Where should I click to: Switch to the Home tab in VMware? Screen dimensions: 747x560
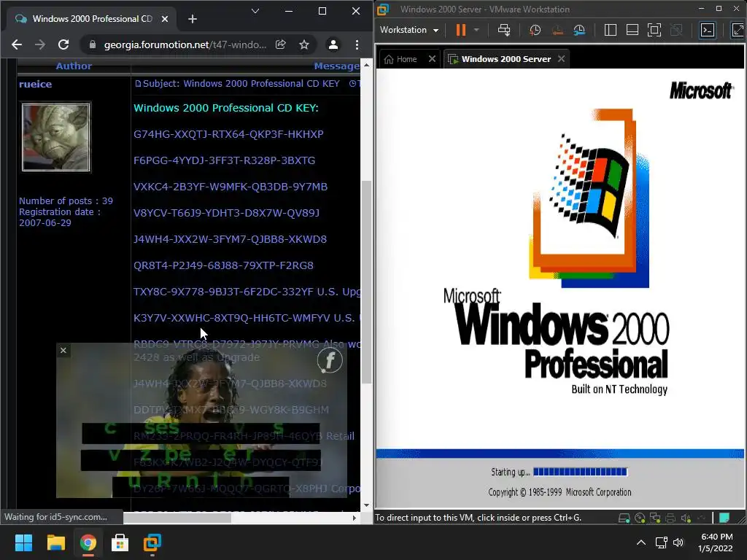[x=401, y=59]
